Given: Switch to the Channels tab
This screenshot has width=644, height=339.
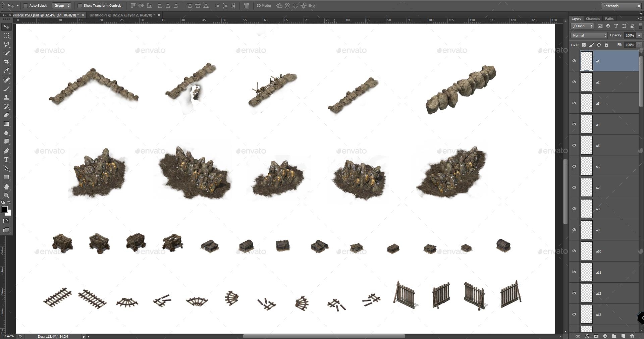Looking at the screenshot, I should (593, 18).
